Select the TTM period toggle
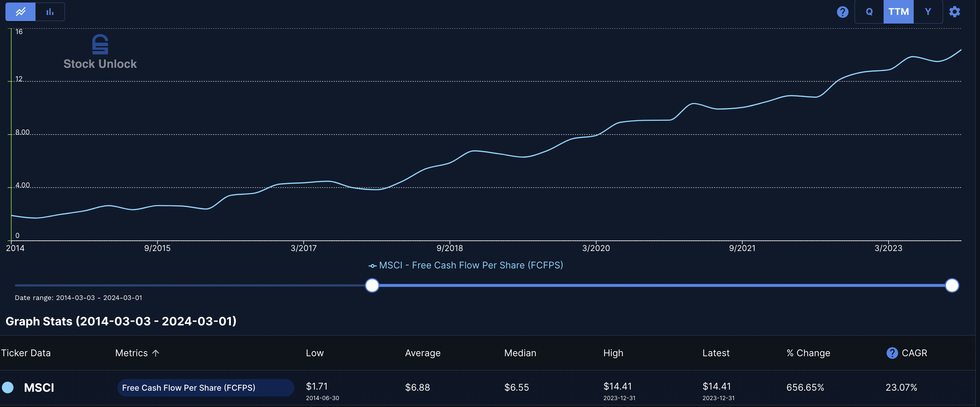The width and height of the screenshot is (980, 407). point(898,12)
